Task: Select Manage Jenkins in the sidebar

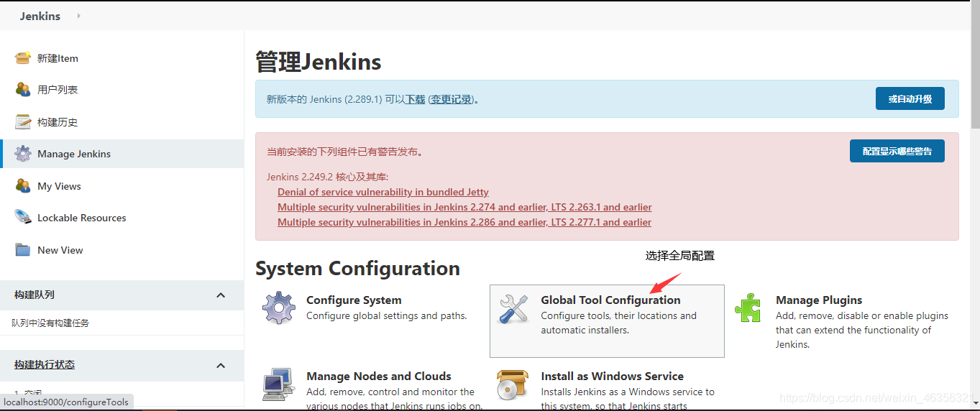Action: [74, 154]
